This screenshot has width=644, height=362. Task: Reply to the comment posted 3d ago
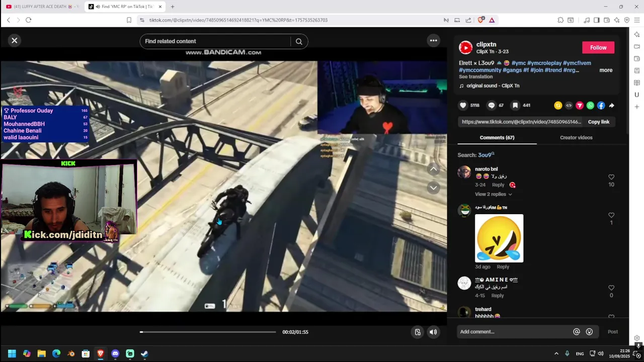[503, 267]
